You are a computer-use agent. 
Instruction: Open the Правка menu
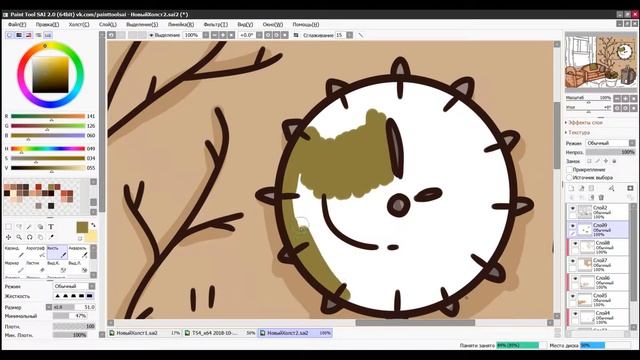[x=47, y=24]
